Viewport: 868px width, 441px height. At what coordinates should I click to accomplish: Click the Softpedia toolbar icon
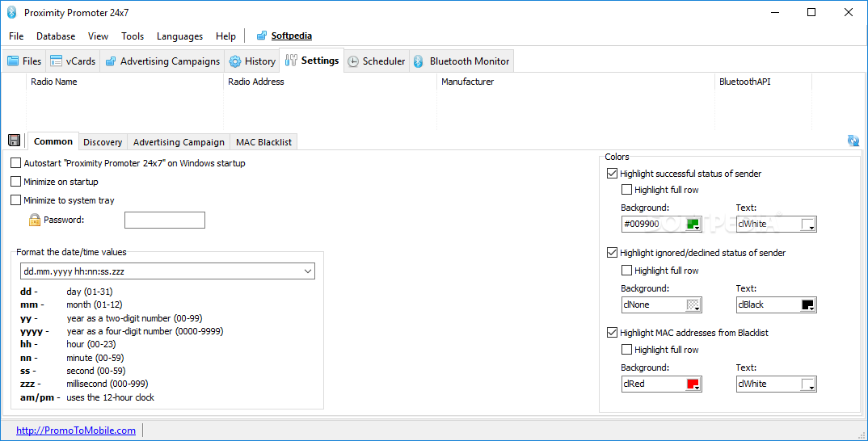click(262, 36)
